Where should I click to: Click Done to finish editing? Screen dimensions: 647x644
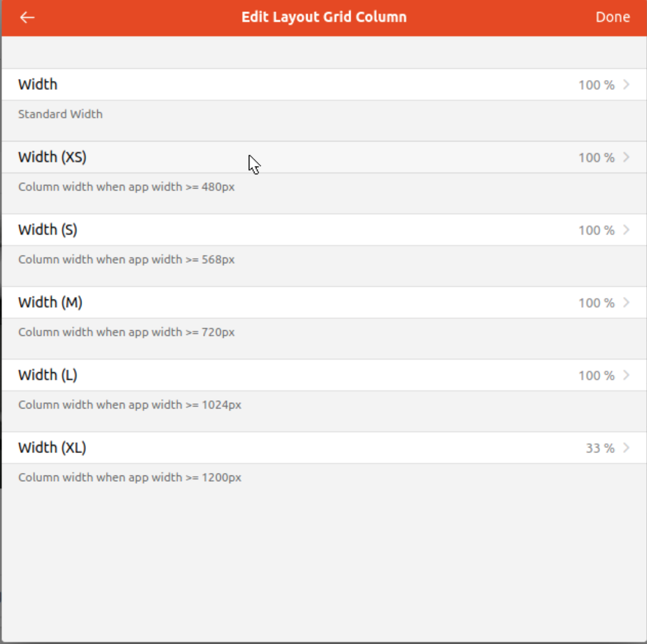(613, 17)
